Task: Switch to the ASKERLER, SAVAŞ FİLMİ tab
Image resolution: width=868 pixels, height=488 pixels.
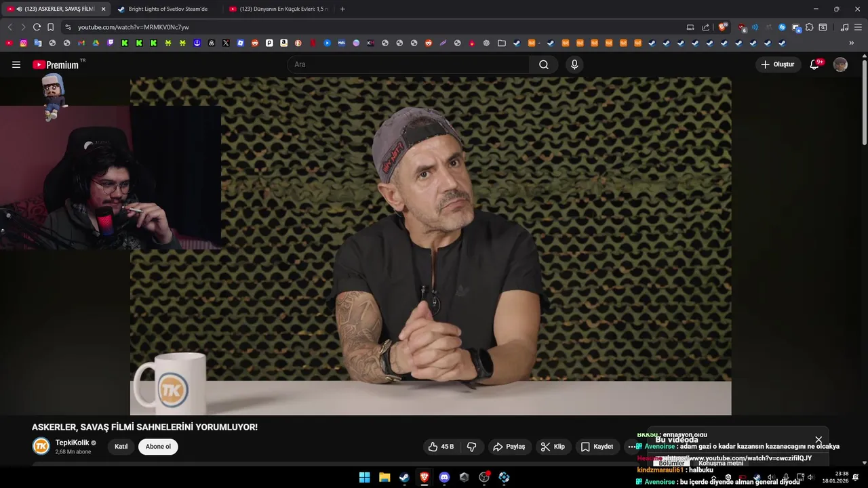Action: (x=57, y=9)
